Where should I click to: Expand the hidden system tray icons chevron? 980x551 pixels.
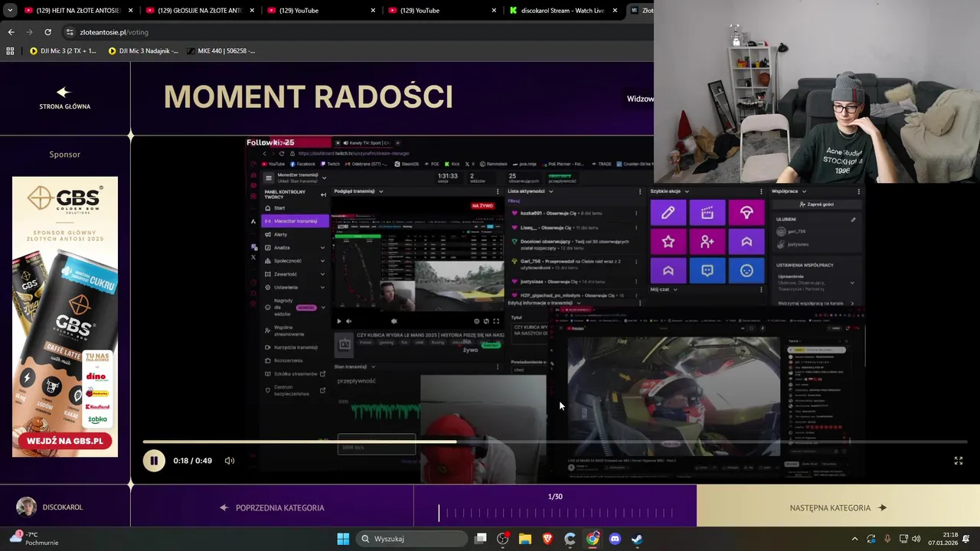pyautogui.click(x=854, y=539)
